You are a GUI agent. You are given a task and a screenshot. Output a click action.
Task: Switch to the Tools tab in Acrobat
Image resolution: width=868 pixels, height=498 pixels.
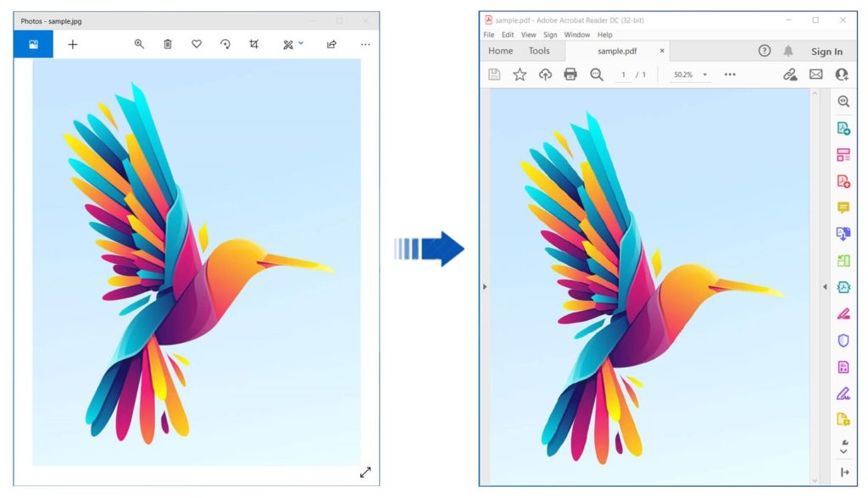point(540,51)
